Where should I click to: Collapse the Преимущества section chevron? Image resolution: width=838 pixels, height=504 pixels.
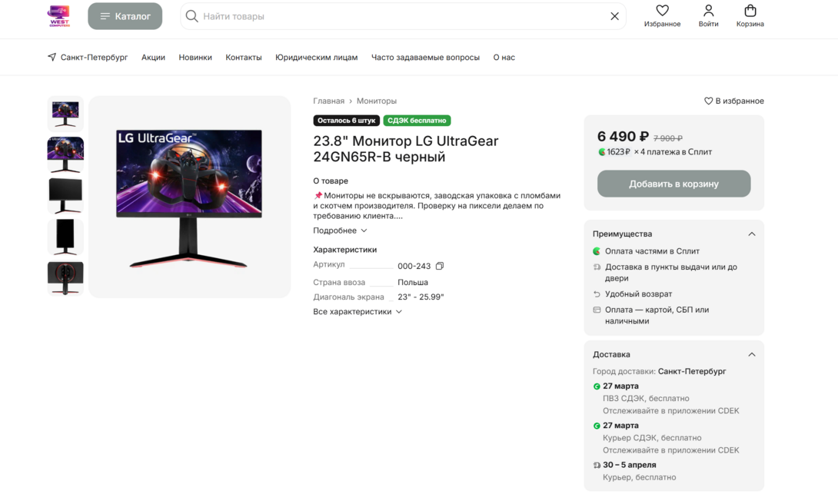(751, 234)
